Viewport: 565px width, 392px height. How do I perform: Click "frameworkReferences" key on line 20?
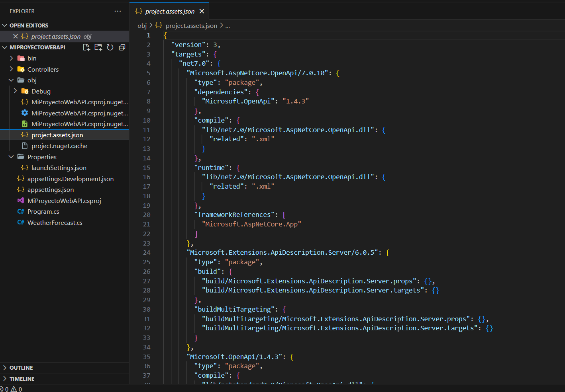coord(234,215)
